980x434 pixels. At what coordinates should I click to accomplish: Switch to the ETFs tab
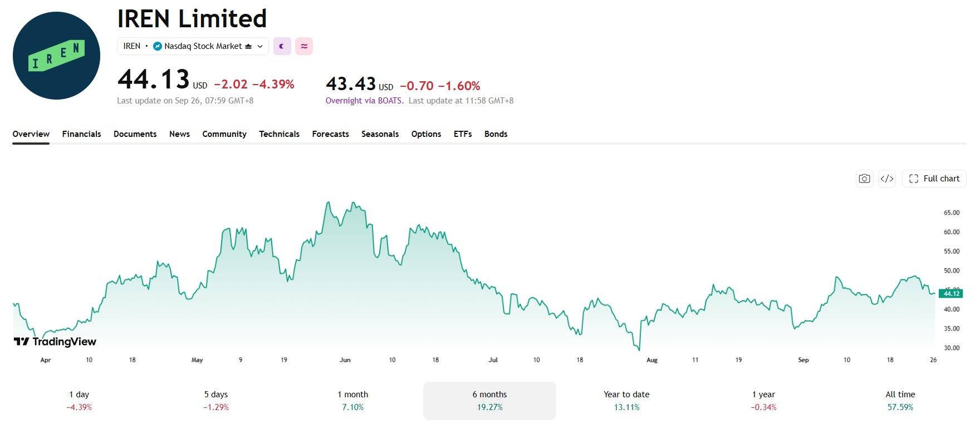point(463,134)
